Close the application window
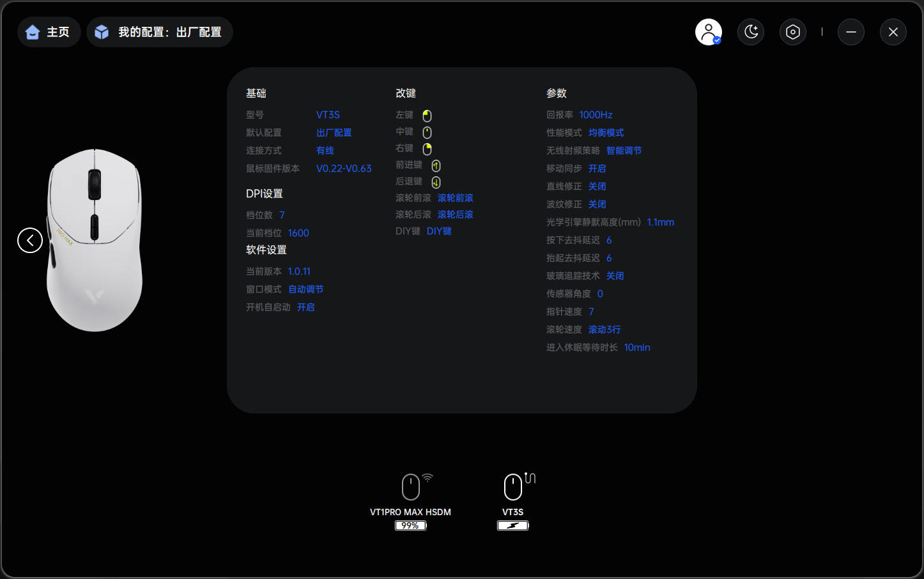The image size is (924, 579). tap(893, 32)
